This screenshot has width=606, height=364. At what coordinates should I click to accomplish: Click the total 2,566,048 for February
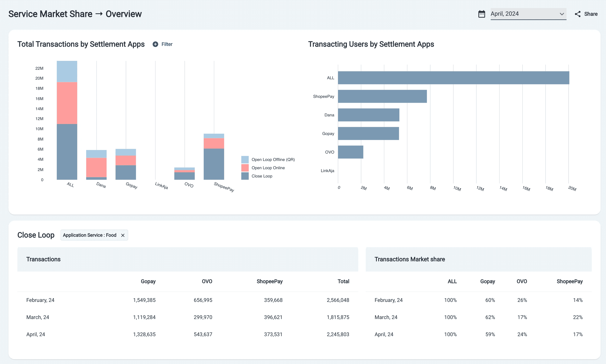click(338, 300)
